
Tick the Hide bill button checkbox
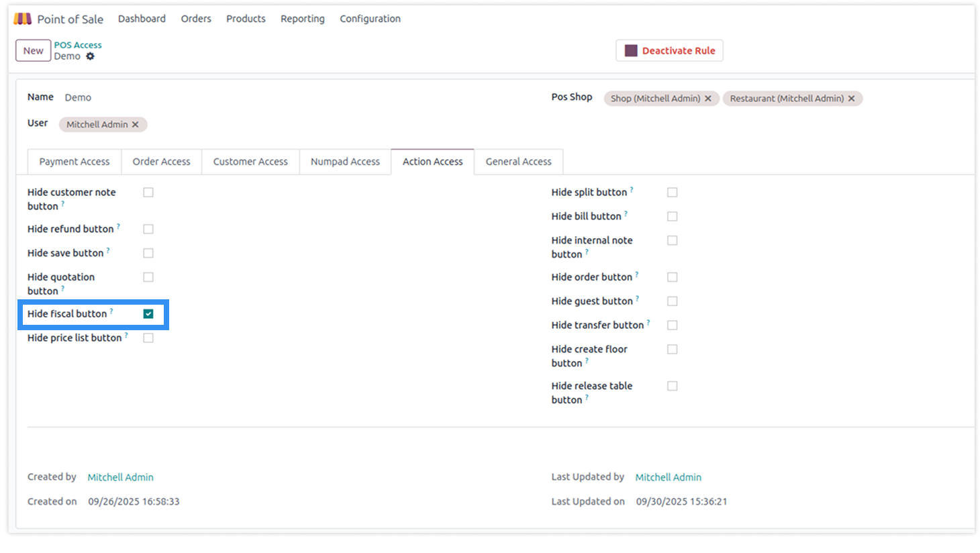672,217
